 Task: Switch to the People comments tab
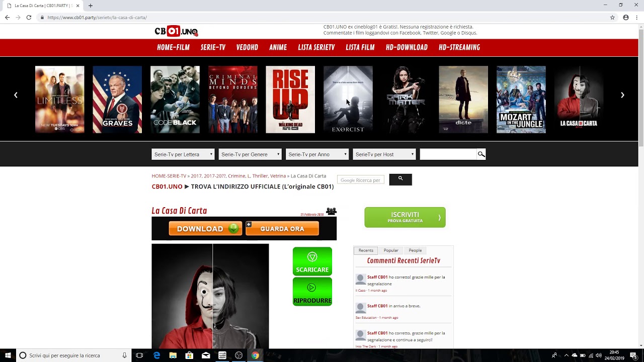[x=415, y=250]
